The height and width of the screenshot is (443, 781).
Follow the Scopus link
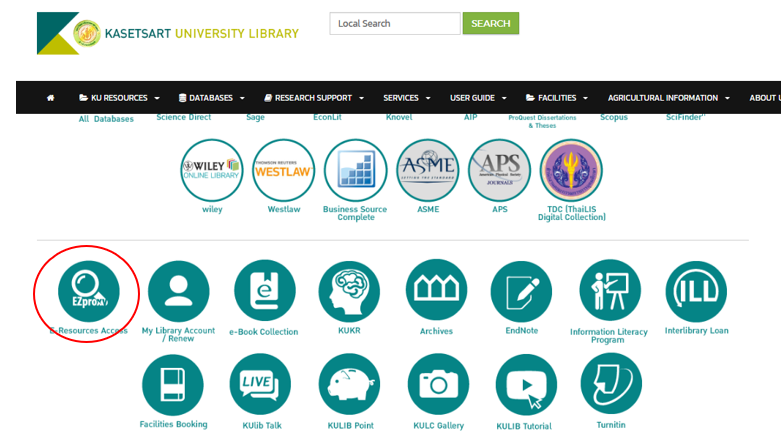pos(614,118)
